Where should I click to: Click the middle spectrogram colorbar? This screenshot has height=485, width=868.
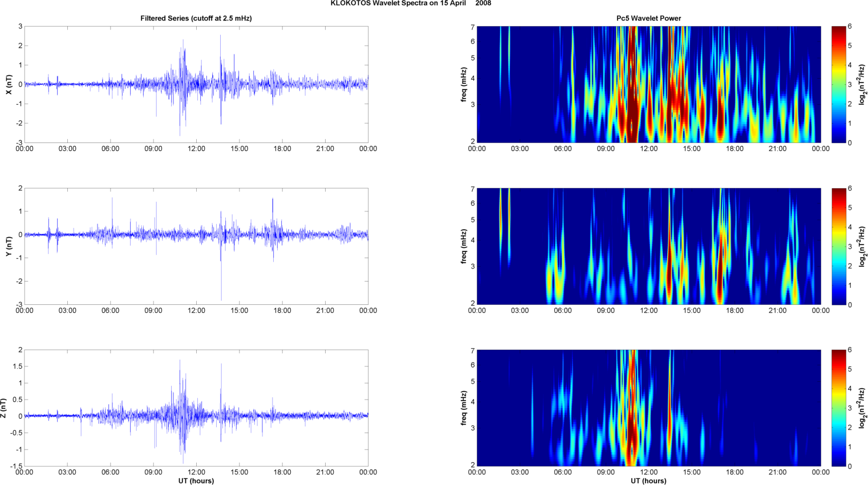(838, 246)
